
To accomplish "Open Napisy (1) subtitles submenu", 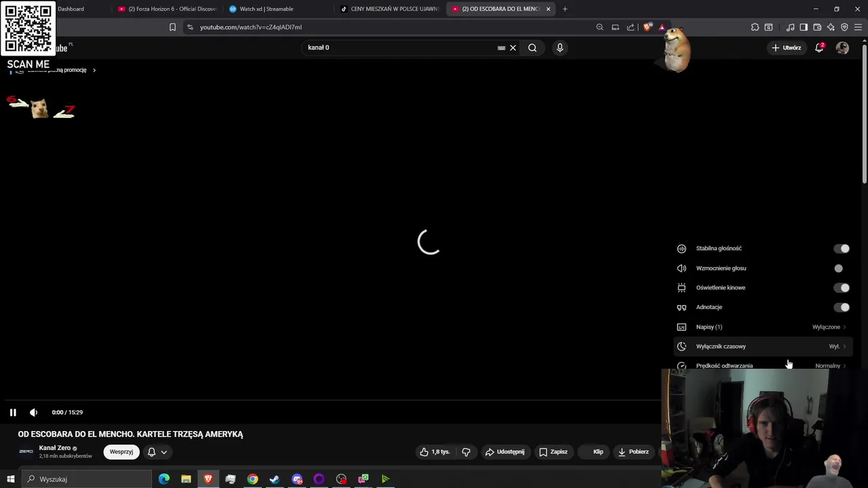I will [763, 327].
